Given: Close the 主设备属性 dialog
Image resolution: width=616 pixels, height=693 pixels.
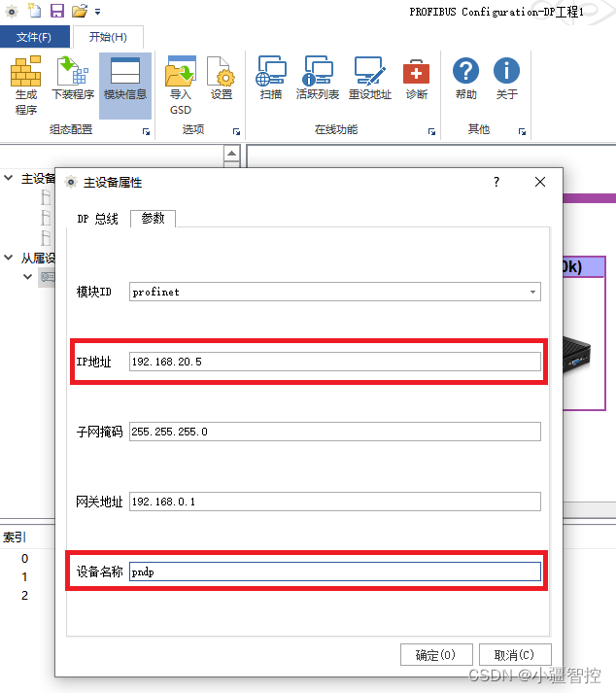Looking at the screenshot, I should pyautogui.click(x=539, y=182).
